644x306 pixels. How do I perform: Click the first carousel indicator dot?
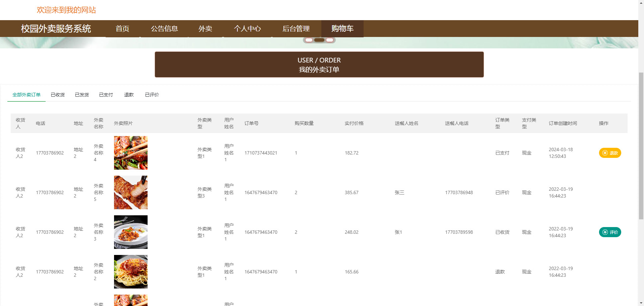pos(309,40)
